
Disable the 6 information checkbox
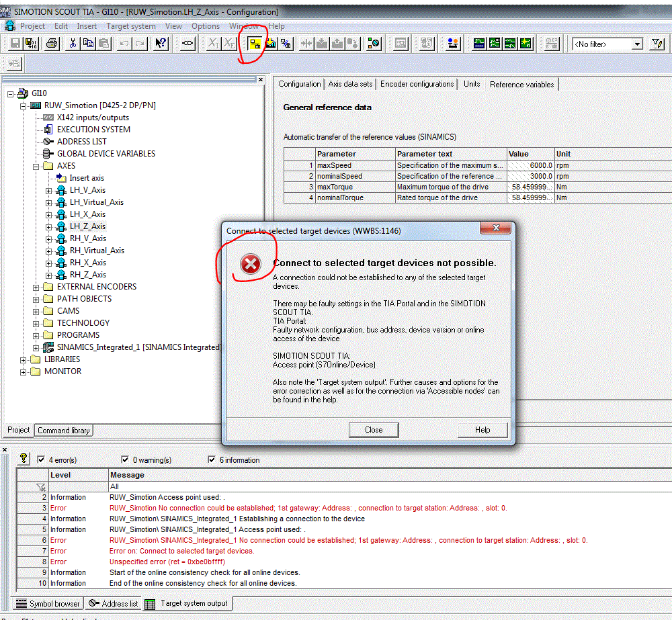coord(213,460)
